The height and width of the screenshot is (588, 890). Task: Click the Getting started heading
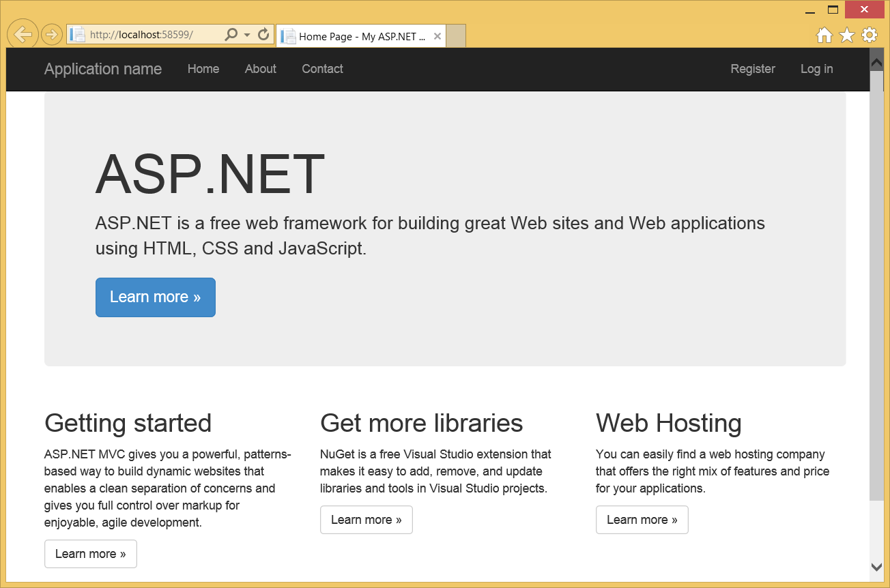click(x=128, y=423)
